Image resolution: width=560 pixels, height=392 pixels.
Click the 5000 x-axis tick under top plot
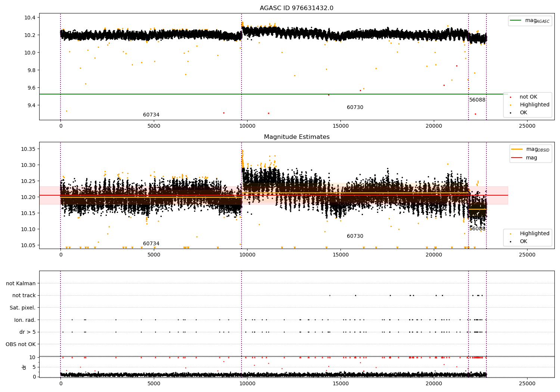(154, 126)
